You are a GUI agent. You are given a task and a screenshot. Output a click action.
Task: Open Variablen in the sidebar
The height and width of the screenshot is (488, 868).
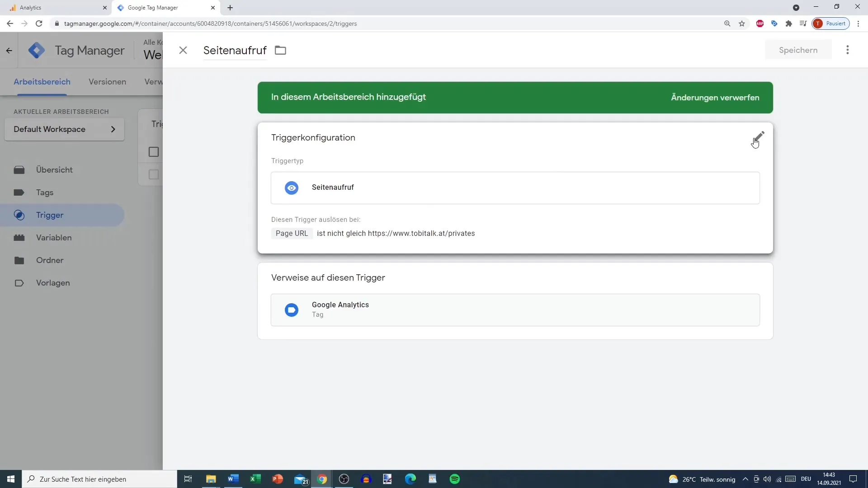point(53,238)
